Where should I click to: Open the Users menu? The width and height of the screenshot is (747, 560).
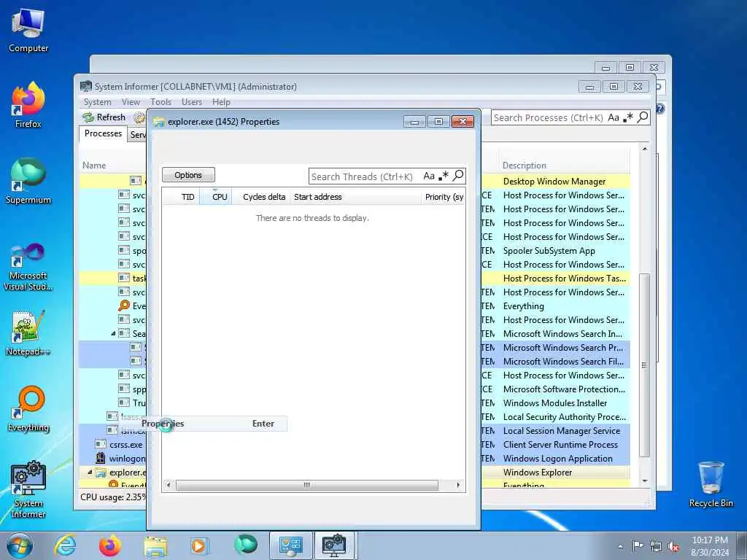coord(192,102)
